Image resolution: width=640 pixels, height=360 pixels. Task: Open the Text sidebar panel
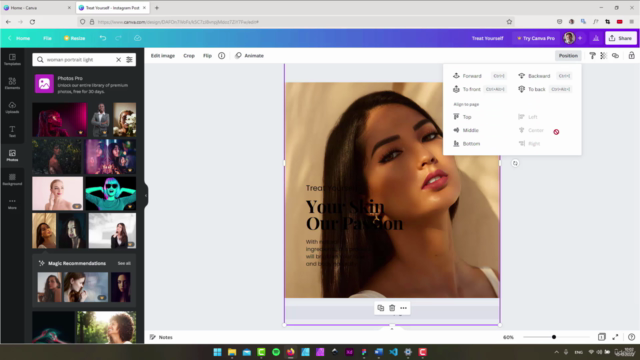(x=12, y=131)
